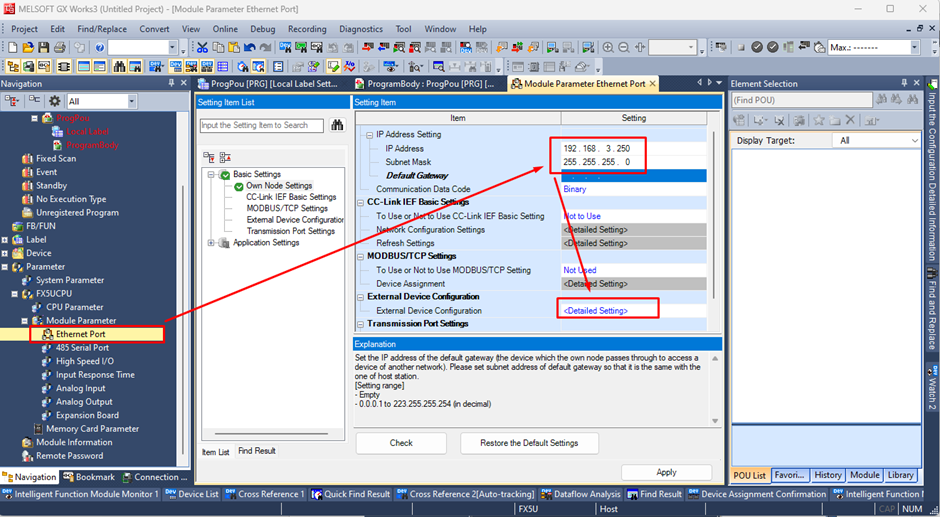Click the Print icon in the toolbar
Viewport: 940px width, 517px height.
coord(59,47)
